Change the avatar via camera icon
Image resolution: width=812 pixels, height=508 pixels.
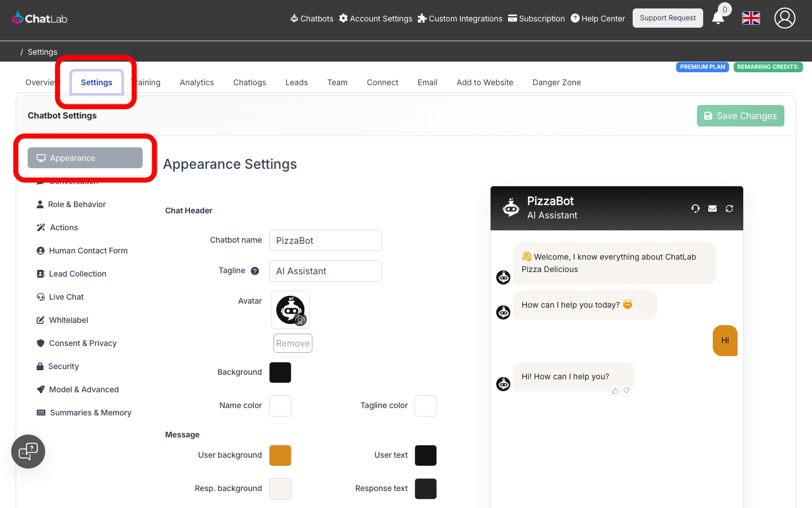point(301,320)
